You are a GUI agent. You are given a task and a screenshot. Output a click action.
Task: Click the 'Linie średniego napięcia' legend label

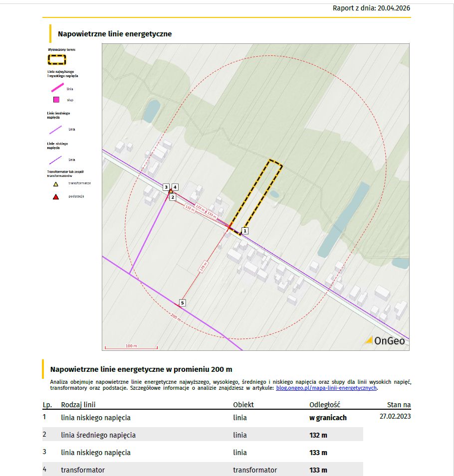(x=59, y=115)
